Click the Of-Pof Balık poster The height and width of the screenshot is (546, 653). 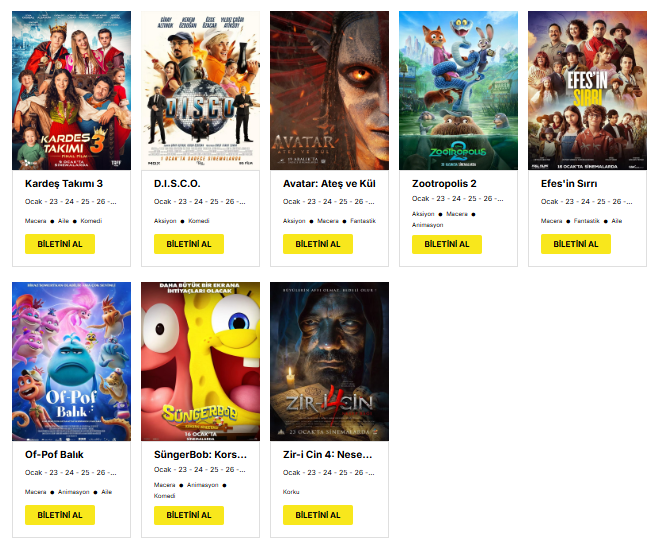pos(71,361)
